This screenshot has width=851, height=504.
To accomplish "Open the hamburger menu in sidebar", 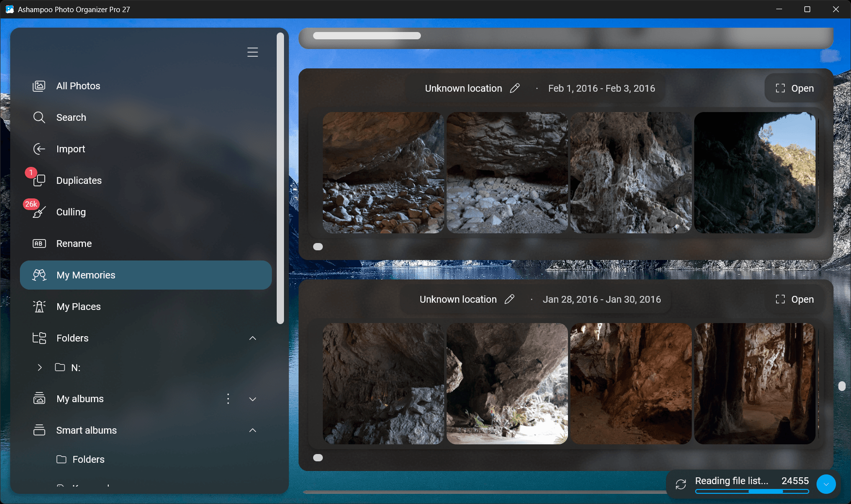I will pyautogui.click(x=252, y=52).
